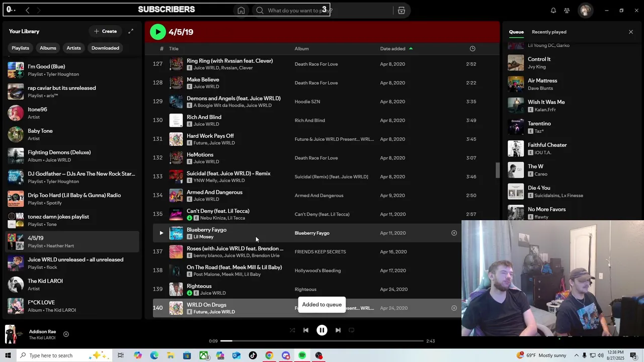This screenshot has height=362, width=644.
Task: Open the Hollywood's Bleeding album link
Action: [x=317, y=270]
